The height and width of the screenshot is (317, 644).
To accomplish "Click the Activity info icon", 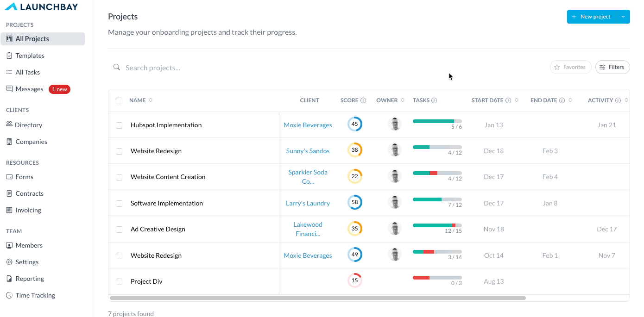I will coord(618,100).
